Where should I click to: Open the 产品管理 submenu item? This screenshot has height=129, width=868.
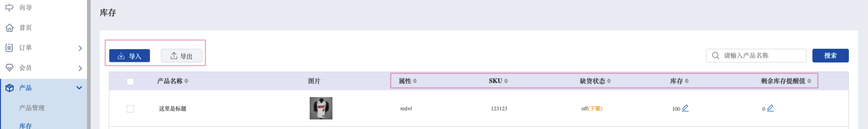(x=32, y=108)
